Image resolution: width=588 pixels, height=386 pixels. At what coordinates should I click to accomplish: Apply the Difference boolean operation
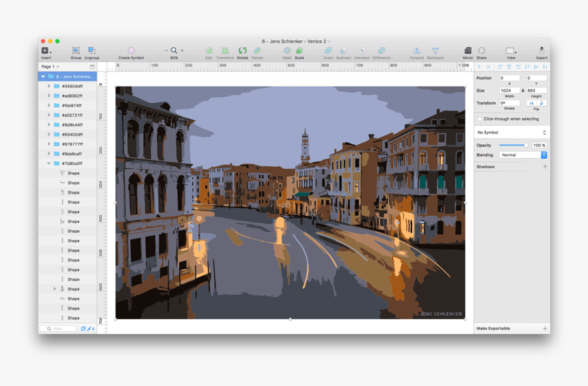coord(382,51)
